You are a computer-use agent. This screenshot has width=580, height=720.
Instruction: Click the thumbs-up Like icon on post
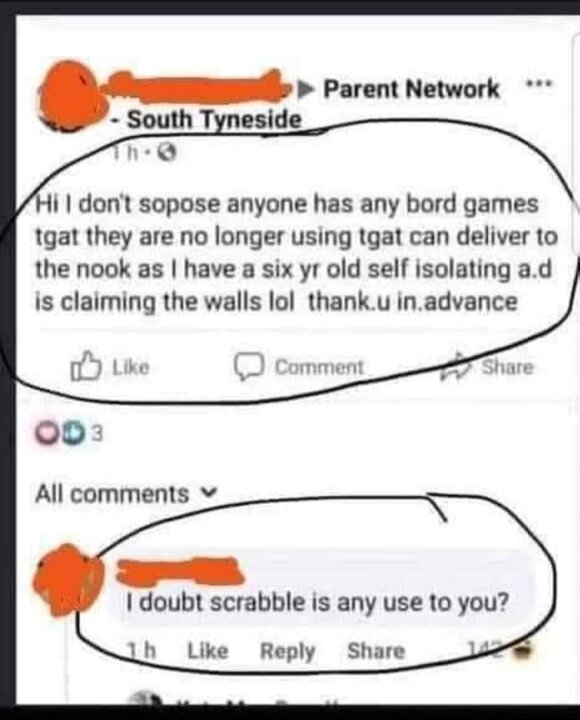(x=85, y=366)
